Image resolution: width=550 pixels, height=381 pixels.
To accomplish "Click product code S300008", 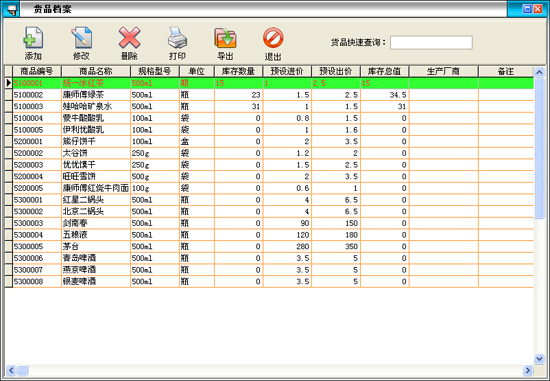I will pyautogui.click(x=28, y=281).
